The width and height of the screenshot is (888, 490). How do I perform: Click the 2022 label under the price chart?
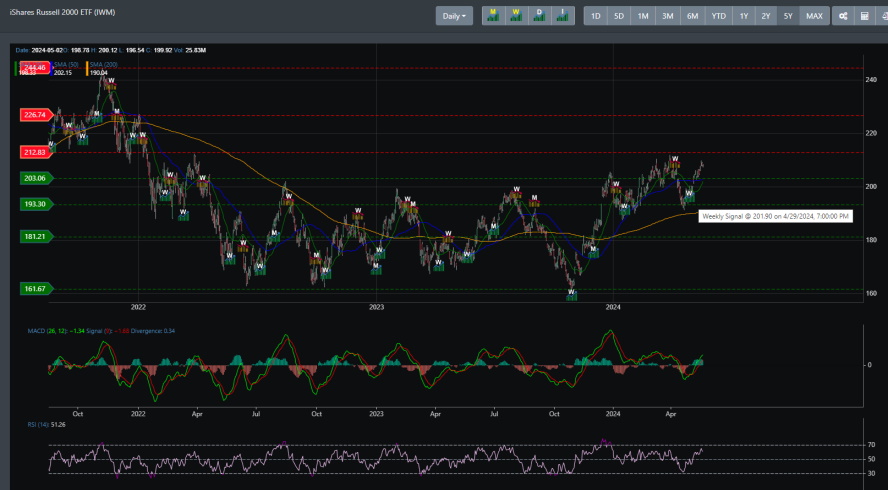coord(138,307)
